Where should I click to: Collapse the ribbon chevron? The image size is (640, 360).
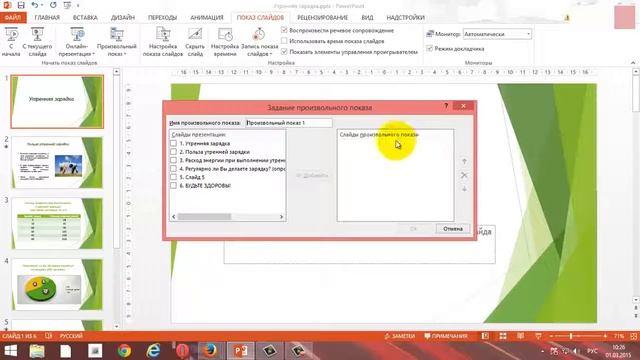633,63
